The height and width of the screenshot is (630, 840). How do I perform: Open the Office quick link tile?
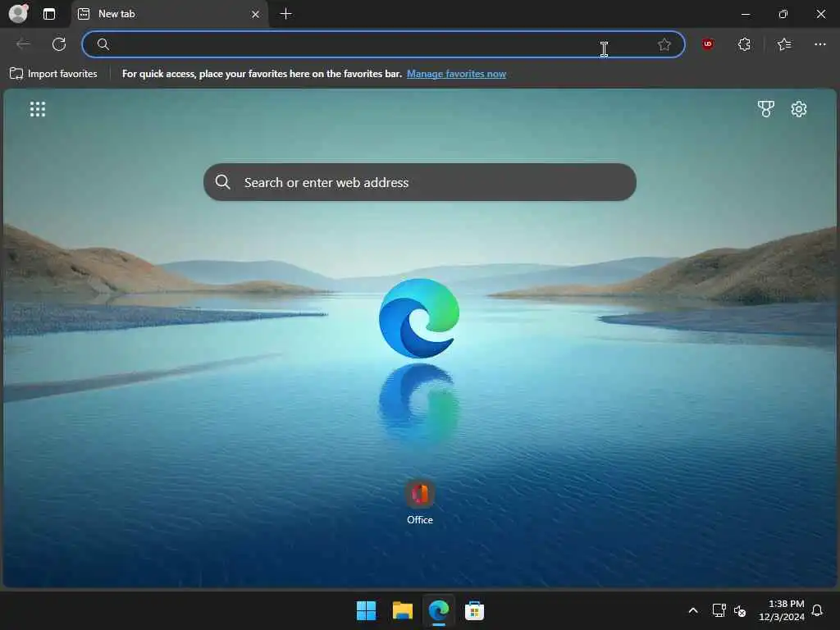point(420,503)
